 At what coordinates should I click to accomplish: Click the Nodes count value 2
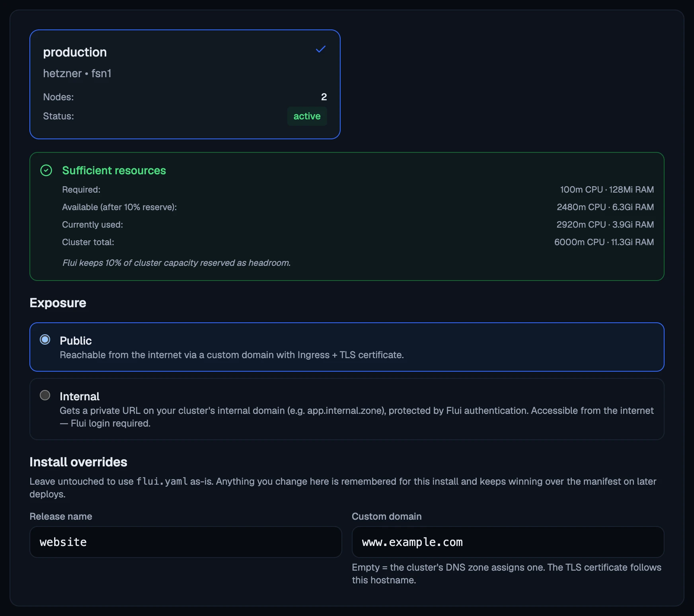[324, 97]
